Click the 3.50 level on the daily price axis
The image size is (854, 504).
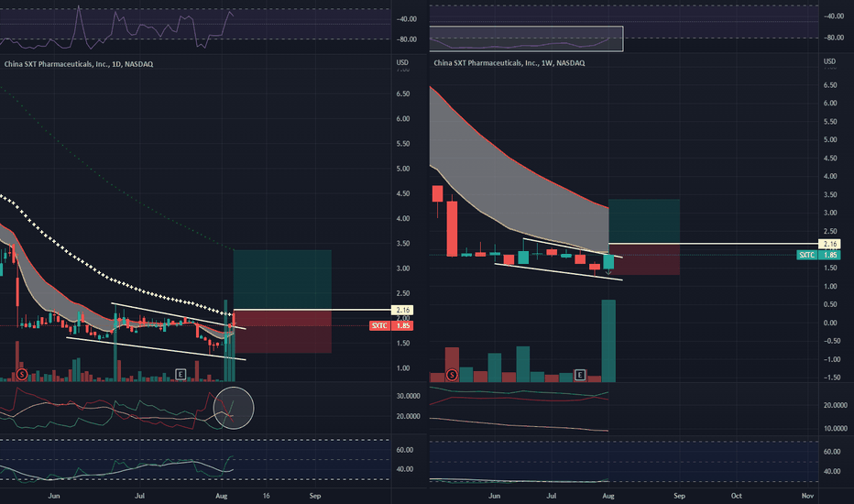pos(403,244)
